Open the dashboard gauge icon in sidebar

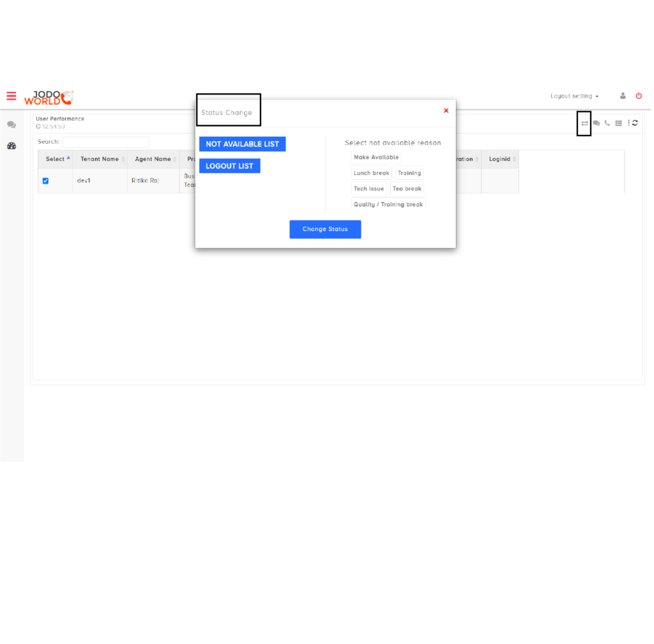11,146
